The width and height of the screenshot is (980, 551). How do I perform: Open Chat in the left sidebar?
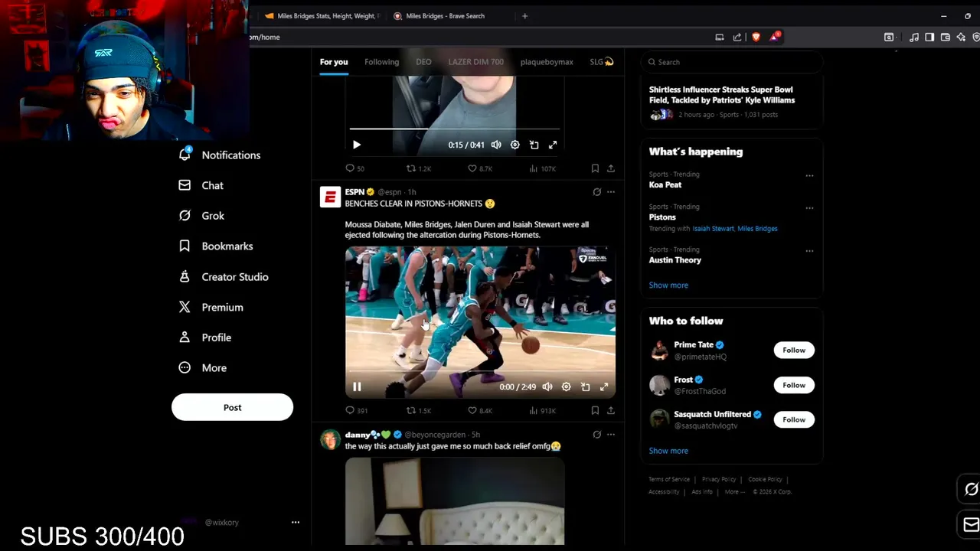click(x=201, y=185)
